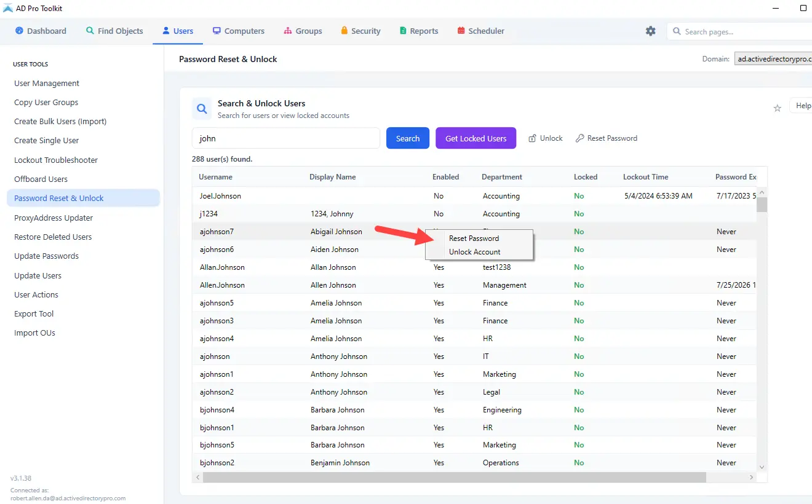The image size is (812, 504).
Task: Click the Unlock toolbar button
Action: pos(546,138)
